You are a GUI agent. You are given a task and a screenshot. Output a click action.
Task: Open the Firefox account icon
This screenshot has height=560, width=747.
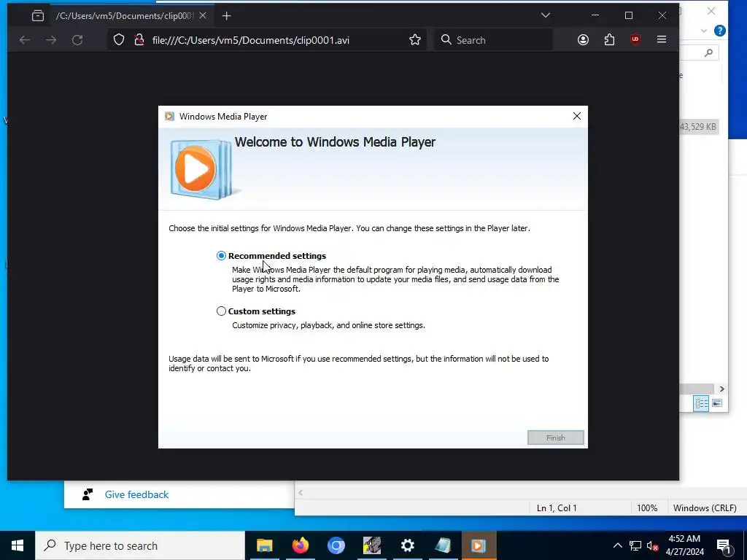click(583, 40)
